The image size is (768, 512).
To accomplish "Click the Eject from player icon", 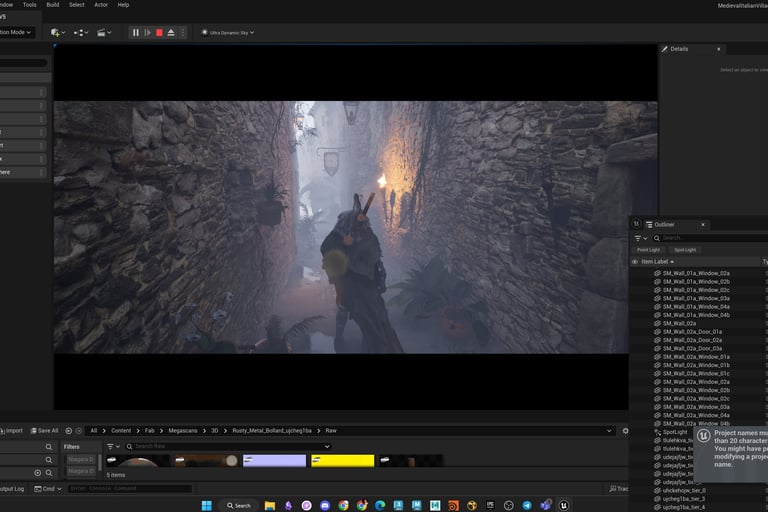I will click(171, 33).
